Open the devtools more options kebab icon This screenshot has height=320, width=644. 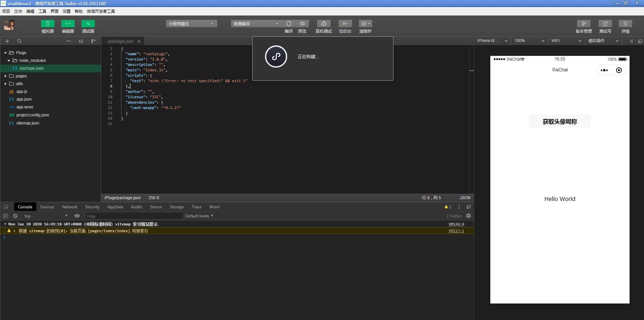click(x=459, y=207)
